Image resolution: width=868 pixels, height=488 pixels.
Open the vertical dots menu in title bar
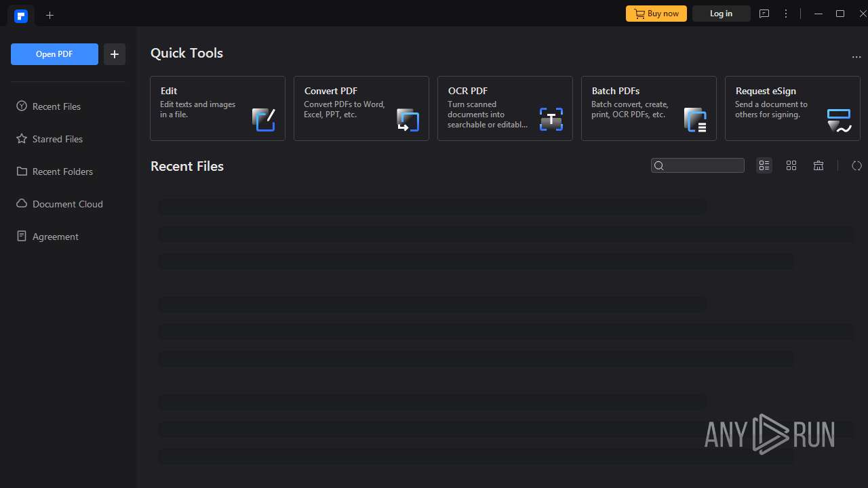click(x=786, y=14)
